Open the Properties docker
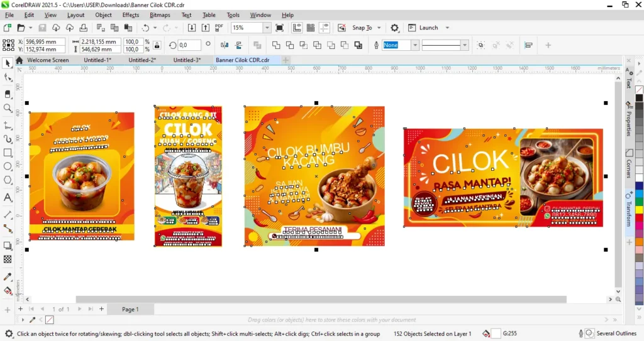 pos(629,119)
